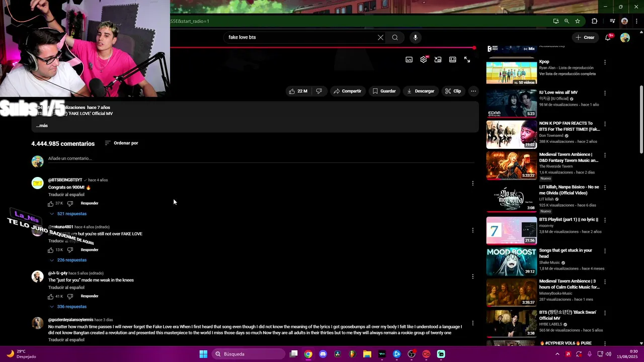The width and height of the screenshot is (644, 362).
Task: Click the page vertical scrollbar
Action: coord(641,119)
